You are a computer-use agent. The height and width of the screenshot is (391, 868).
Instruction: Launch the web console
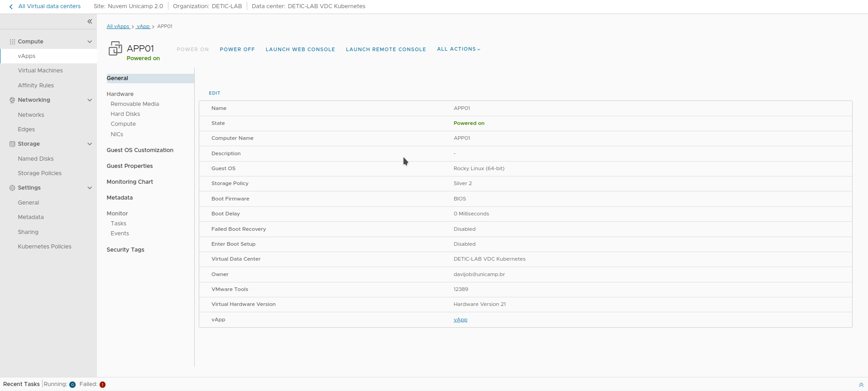[300, 49]
